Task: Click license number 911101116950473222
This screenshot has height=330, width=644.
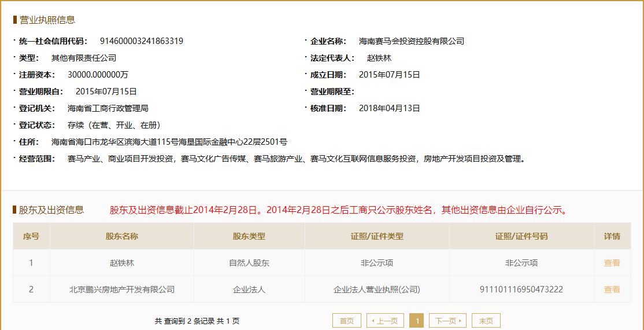Action: [521, 289]
